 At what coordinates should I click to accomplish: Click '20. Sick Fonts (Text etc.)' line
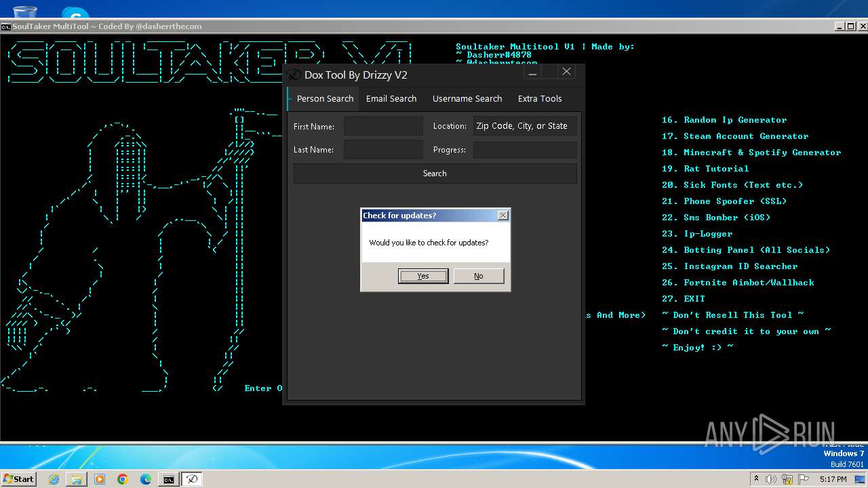(x=732, y=185)
